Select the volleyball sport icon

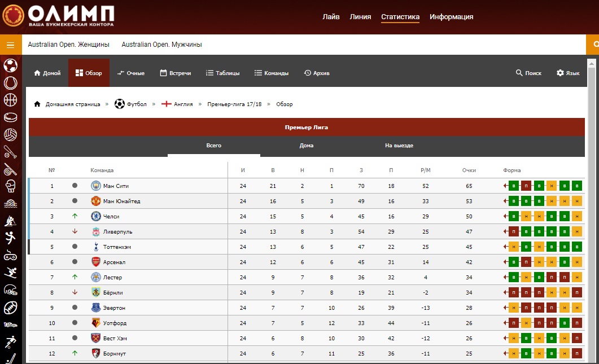point(10,134)
